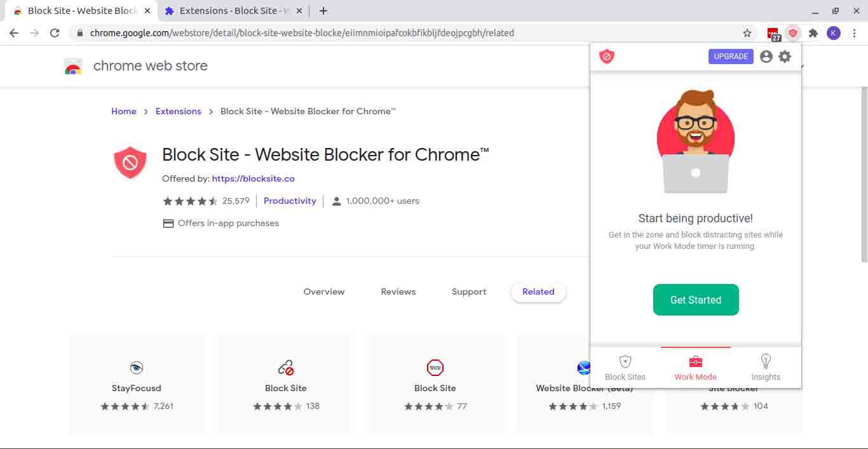
Task: Click the Block Site extension title heading
Action: (325, 154)
